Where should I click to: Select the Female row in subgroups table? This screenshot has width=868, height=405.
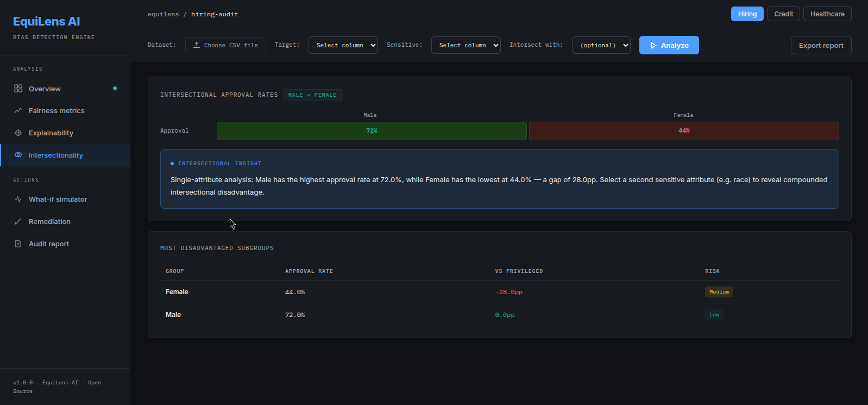coord(500,292)
